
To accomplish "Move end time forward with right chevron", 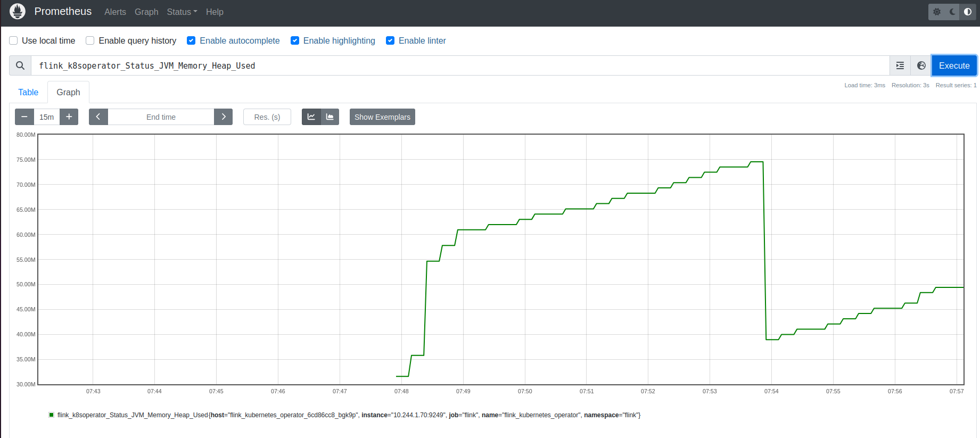I will click(x=224, y=117).
